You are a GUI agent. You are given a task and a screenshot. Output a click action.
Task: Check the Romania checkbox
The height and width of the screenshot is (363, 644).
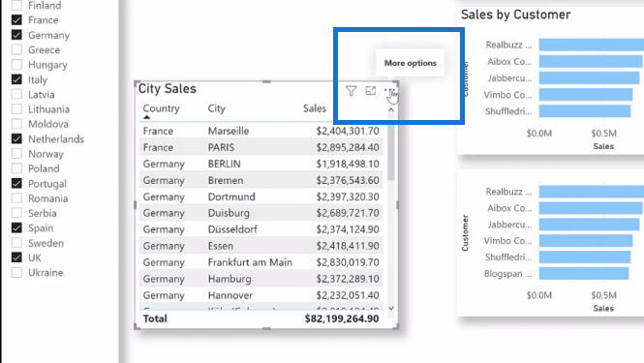(x=16, y=197)
